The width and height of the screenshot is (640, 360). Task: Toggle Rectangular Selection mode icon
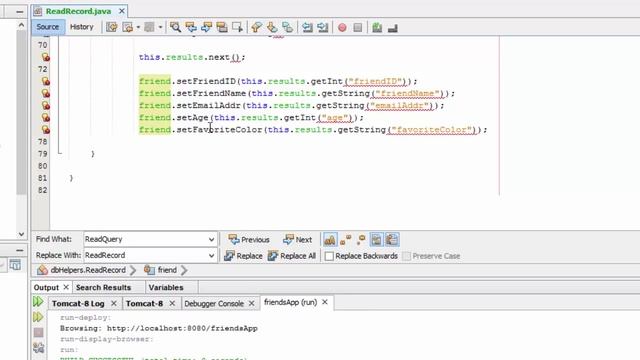pos(238,27)
